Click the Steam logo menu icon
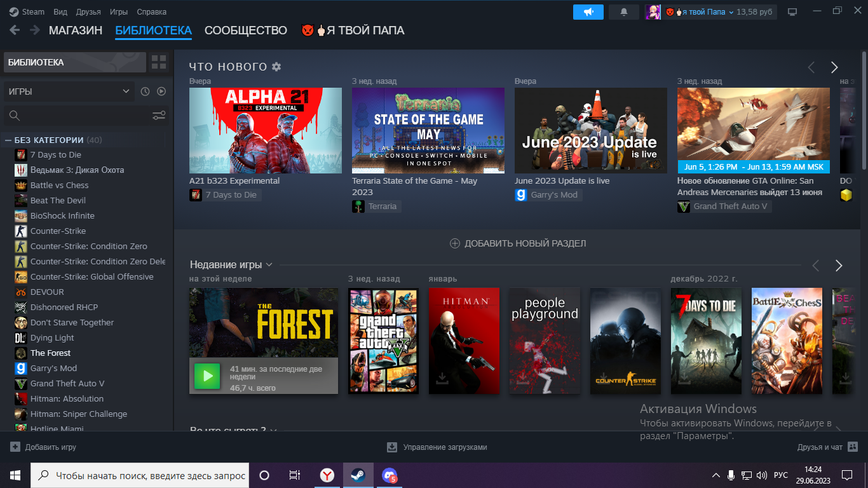Viewport: 868px width, 488px height. point(13,11)
